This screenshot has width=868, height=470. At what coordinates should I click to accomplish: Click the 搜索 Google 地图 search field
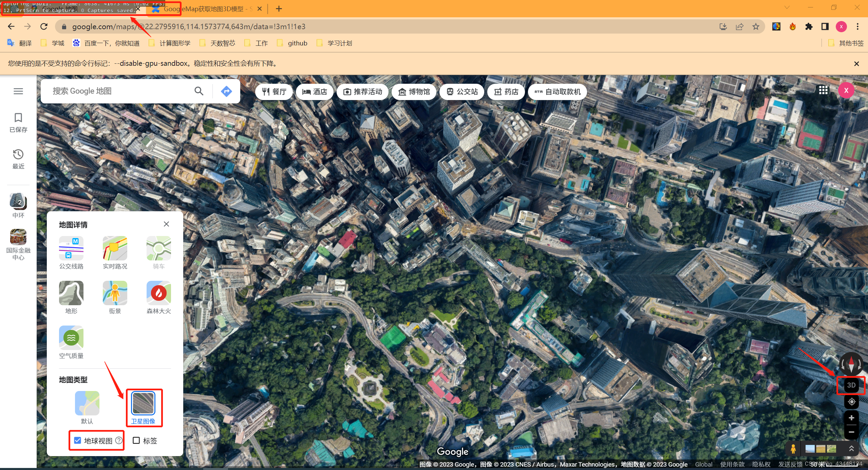coord(119,91)
